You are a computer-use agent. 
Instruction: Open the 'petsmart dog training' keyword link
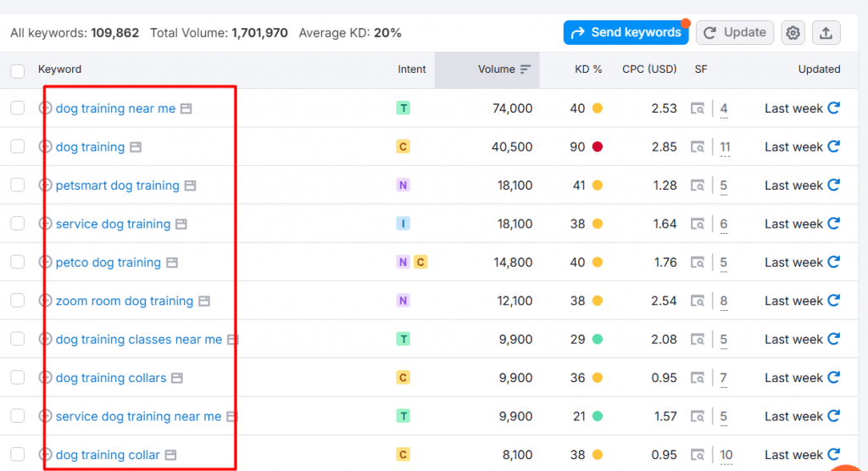(x=117, y=186)
